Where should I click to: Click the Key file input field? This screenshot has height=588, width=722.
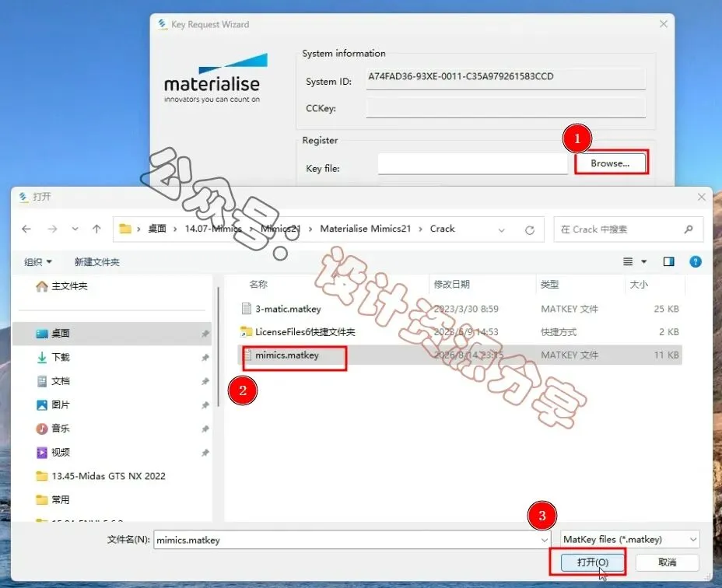[x=472, y=164]
